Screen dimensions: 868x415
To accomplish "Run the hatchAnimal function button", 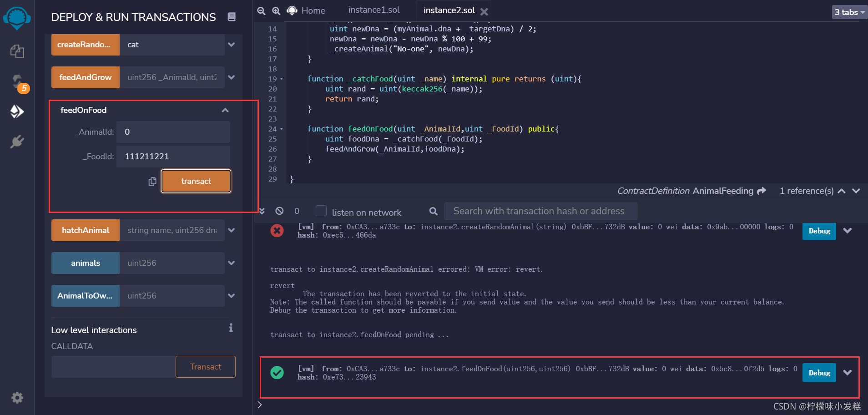I will [86, 230].
